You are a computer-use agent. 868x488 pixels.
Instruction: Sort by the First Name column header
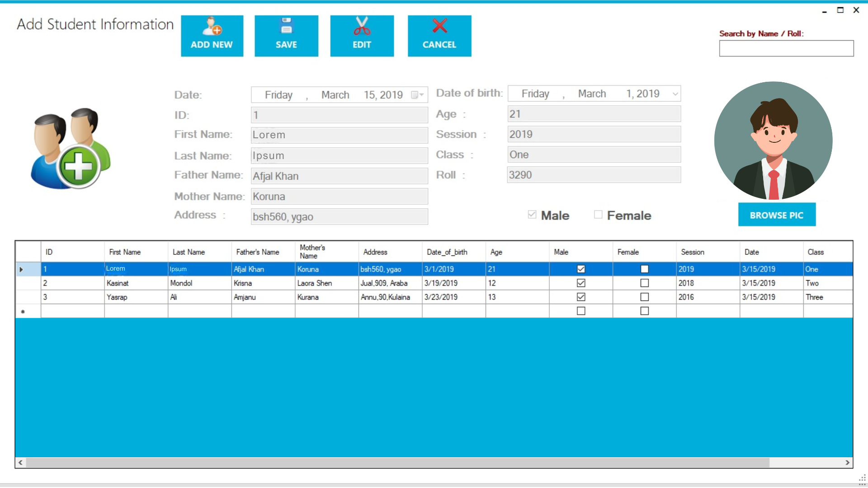click(125, 252)
